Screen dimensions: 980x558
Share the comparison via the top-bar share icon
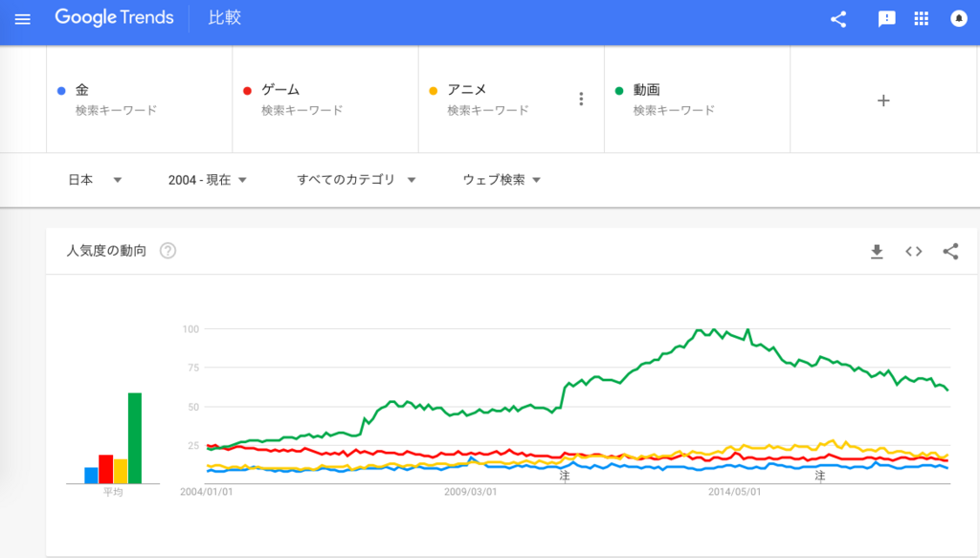837,17
